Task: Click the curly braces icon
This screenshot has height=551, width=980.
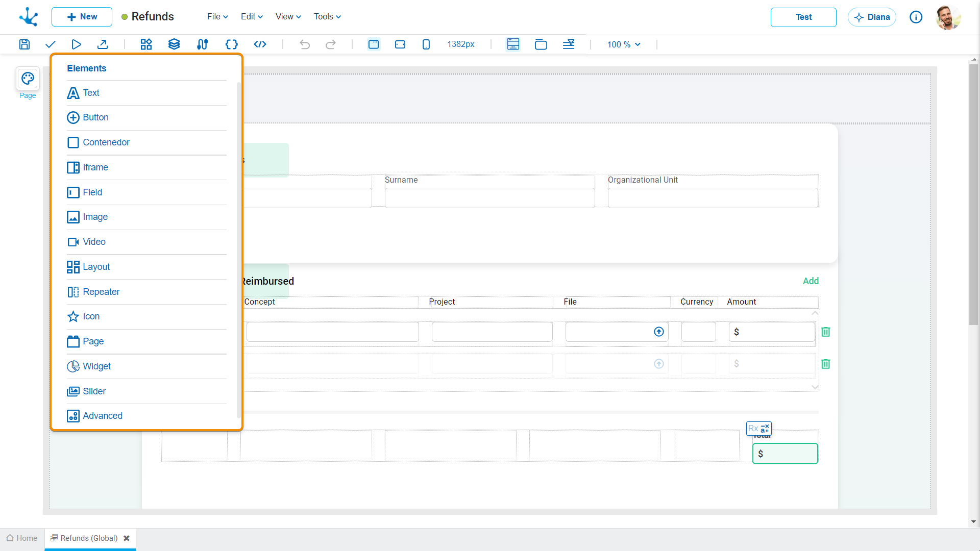Action: 231,44
